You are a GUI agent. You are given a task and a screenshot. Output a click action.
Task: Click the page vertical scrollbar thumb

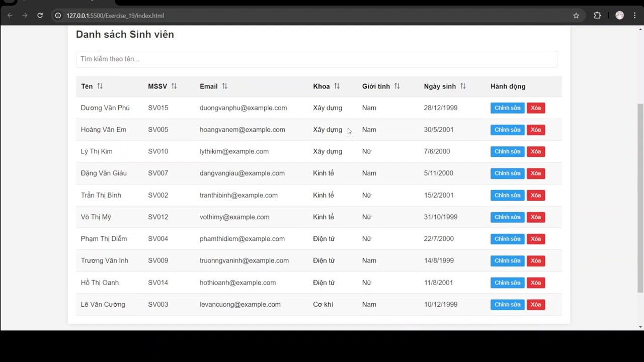(640, 198)
